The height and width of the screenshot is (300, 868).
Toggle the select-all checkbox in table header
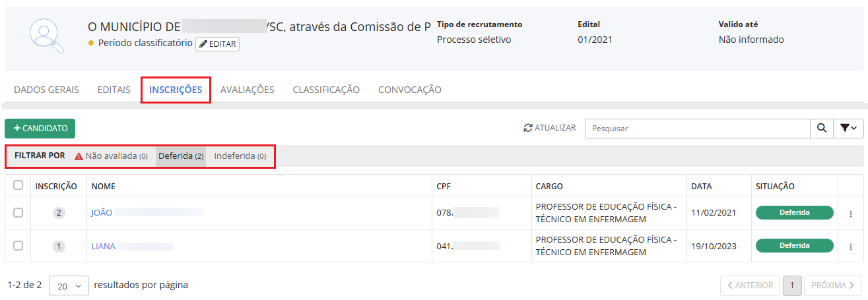pos(18,185)
